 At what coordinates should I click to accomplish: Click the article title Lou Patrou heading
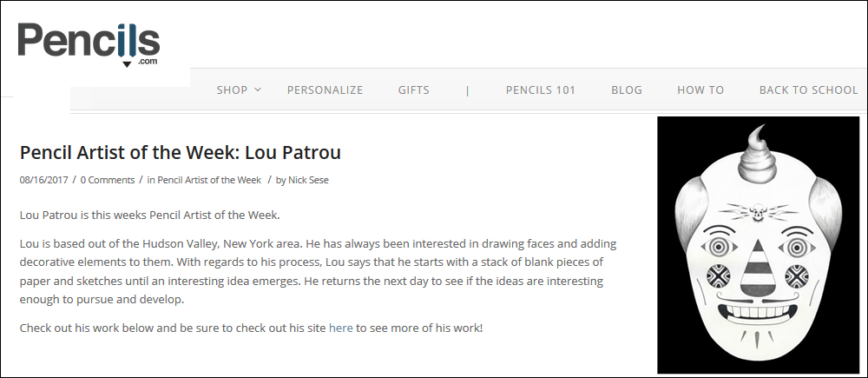tap(180, 152)
